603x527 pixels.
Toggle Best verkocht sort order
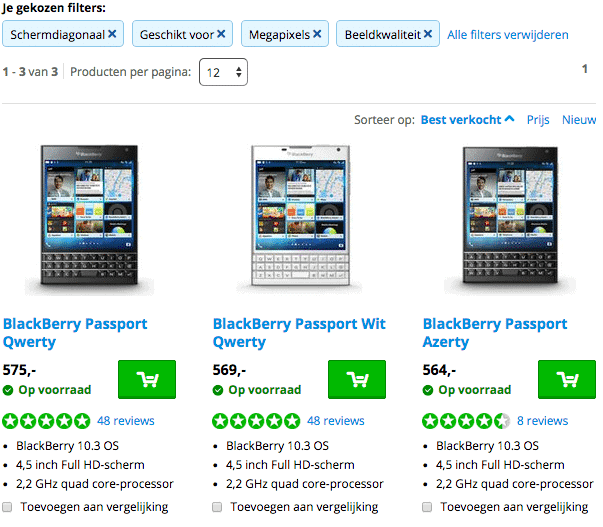(467, 120)
